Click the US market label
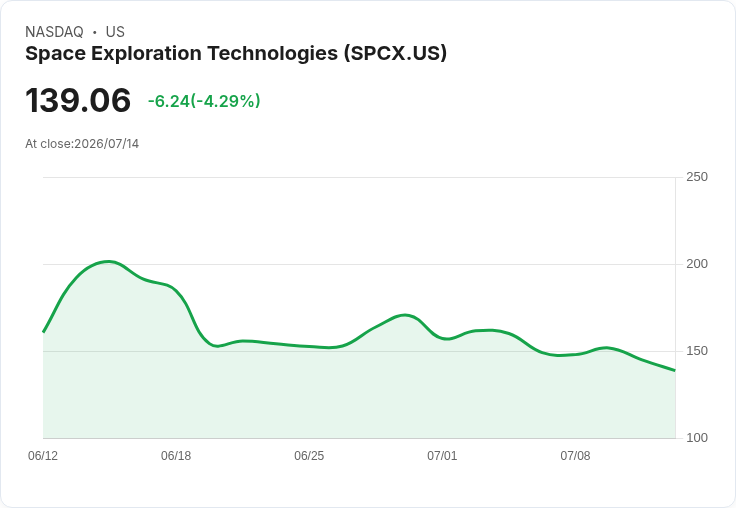The height and width of the screenshot is (508, 736). [115, 32]
